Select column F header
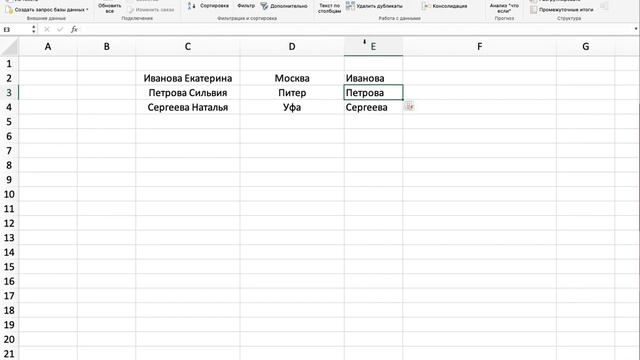This screenshot has height=360, width=640. [480, 47]
